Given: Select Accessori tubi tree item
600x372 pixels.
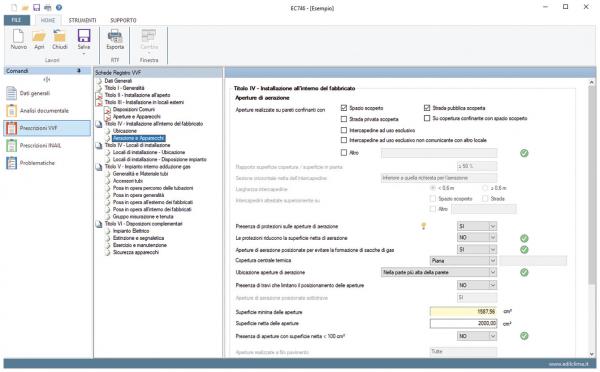Looking at the screenshot, I should (128, 181).
